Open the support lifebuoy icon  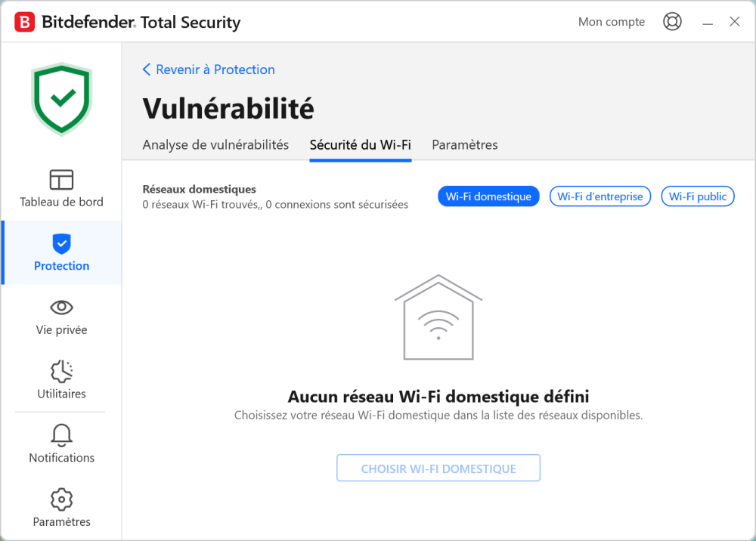(x=672, y=22)
